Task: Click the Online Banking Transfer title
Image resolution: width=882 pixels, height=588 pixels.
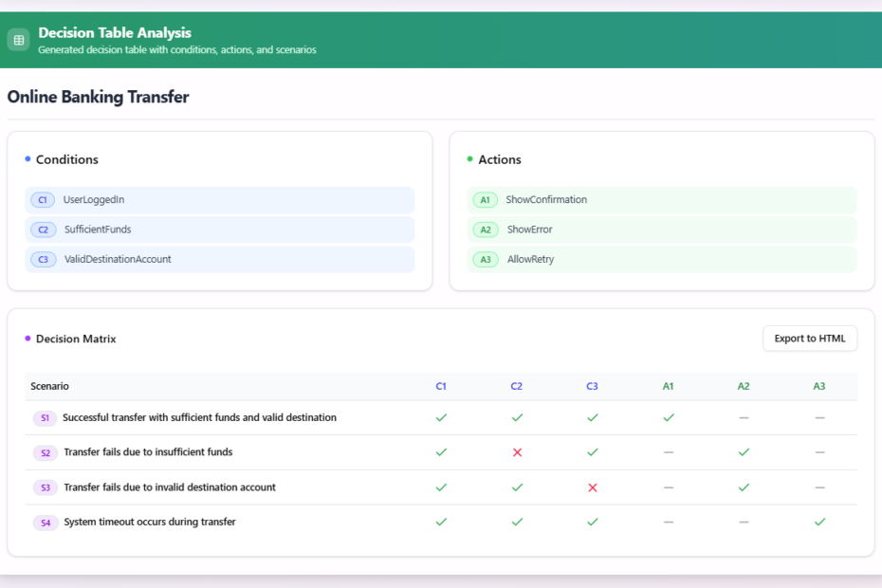Action: [x=98, y=97]
